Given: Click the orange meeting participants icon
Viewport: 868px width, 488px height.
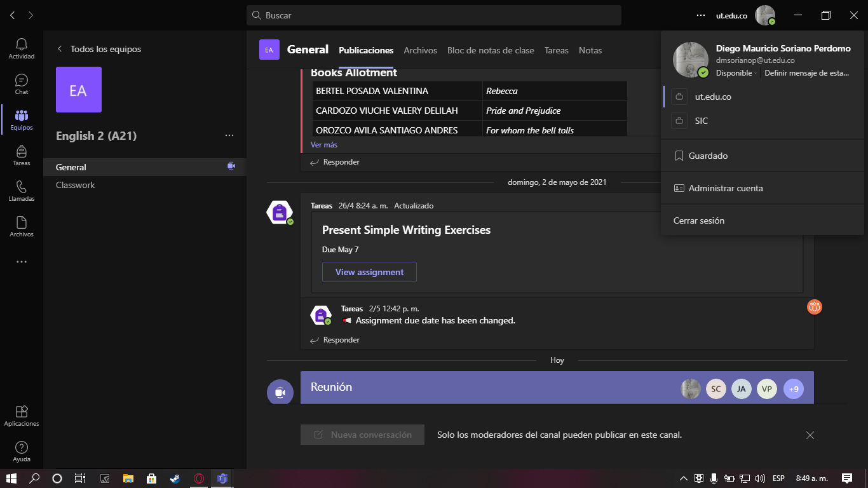Looking at the screenshot, I should (815, 307).
